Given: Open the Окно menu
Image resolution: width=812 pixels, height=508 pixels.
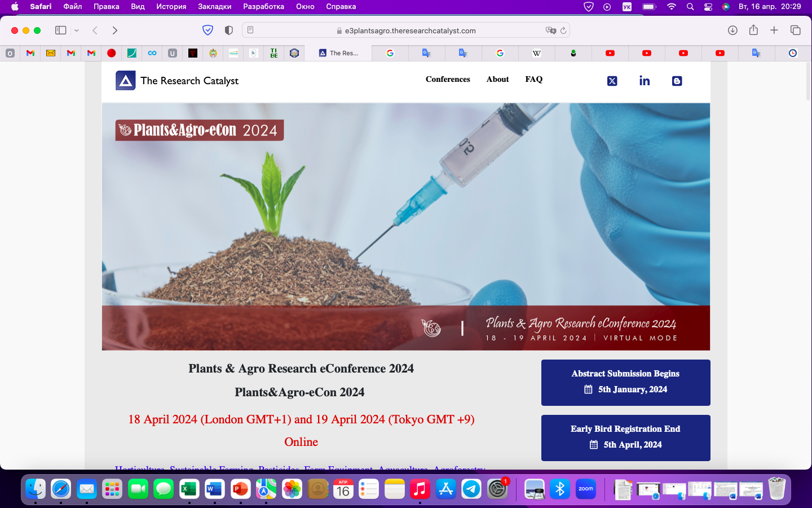Looking at the screenshot, I should click(x=305, y=7).
